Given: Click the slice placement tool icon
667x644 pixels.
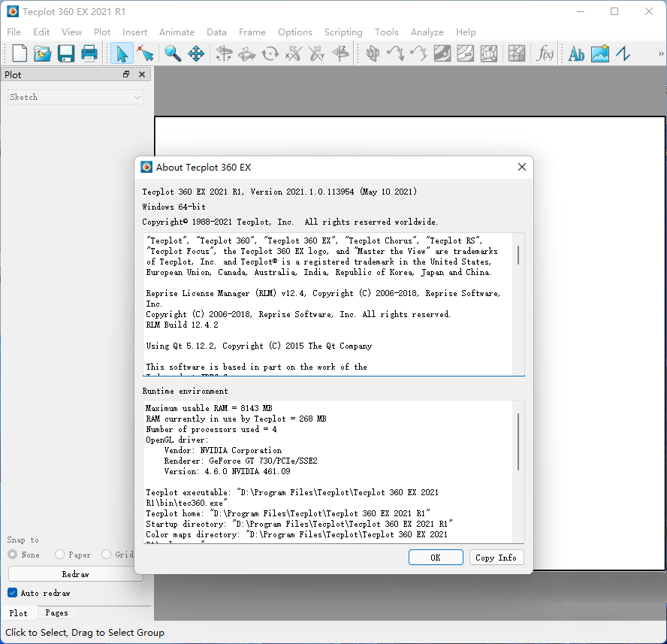Looking at the screenshot, I should [x=373, y=53].
